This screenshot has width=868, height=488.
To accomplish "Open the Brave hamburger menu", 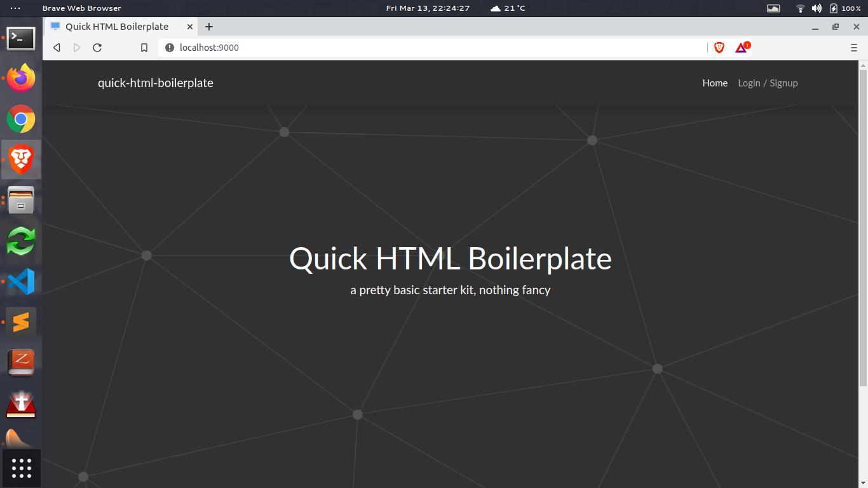I will point(854,48).
